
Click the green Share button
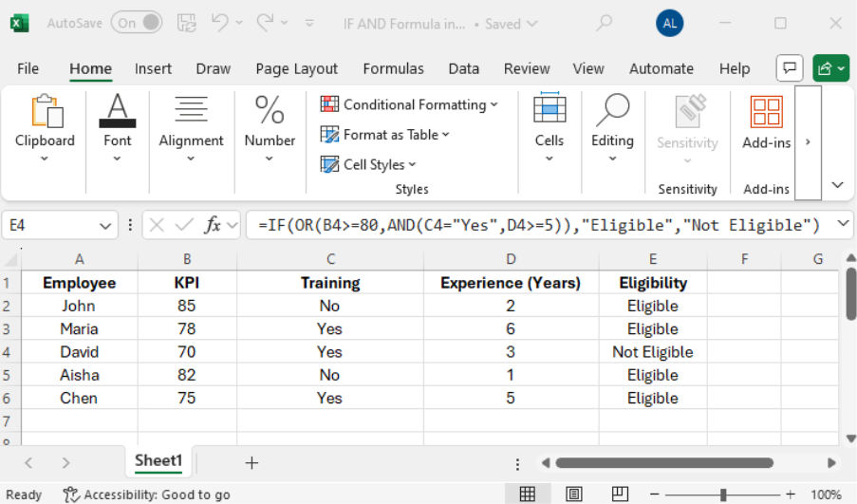830,68
